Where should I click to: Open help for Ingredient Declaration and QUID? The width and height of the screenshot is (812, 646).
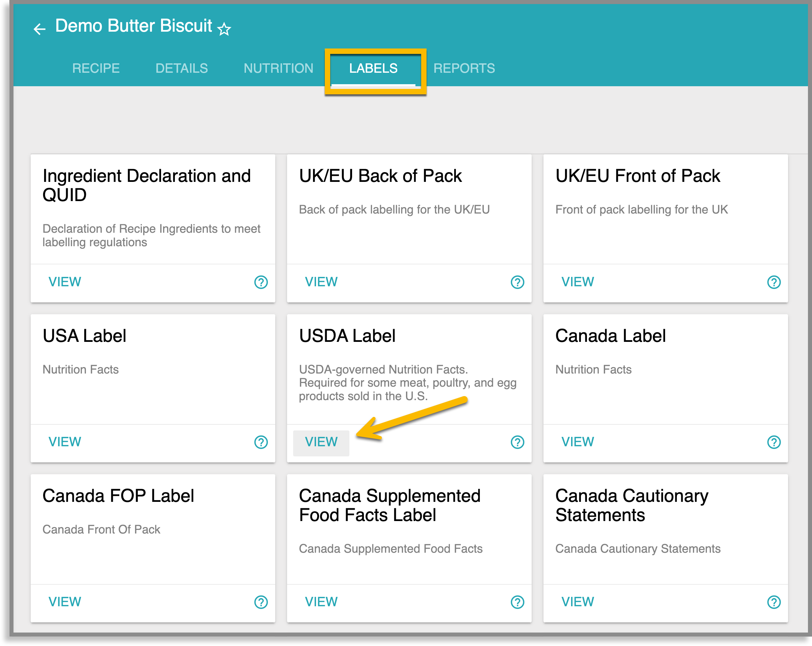coord(261,282)
